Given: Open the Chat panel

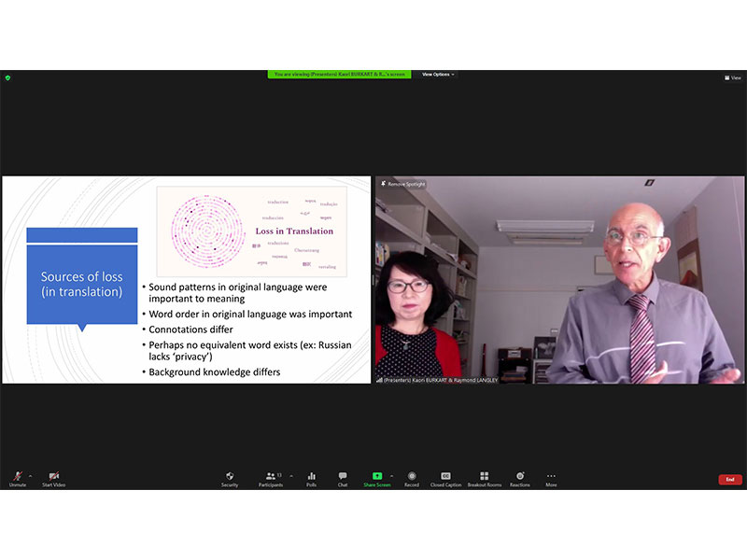Looking at the screenshot, I should [343, 478].
